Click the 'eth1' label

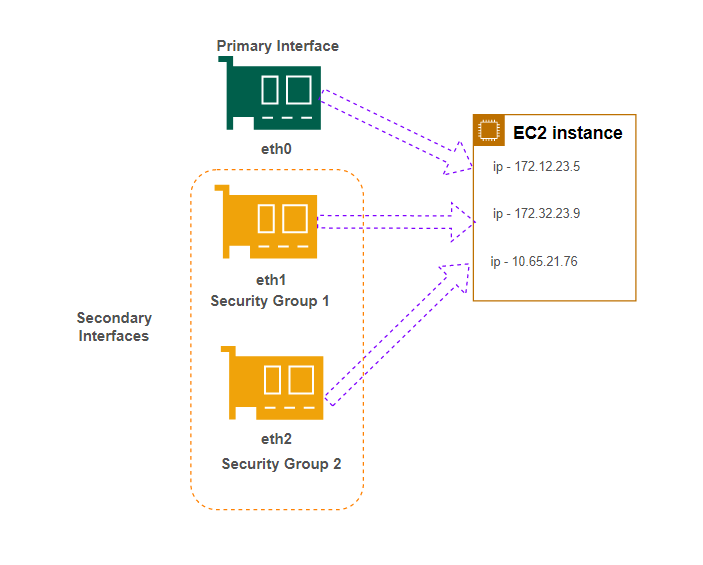271,280
